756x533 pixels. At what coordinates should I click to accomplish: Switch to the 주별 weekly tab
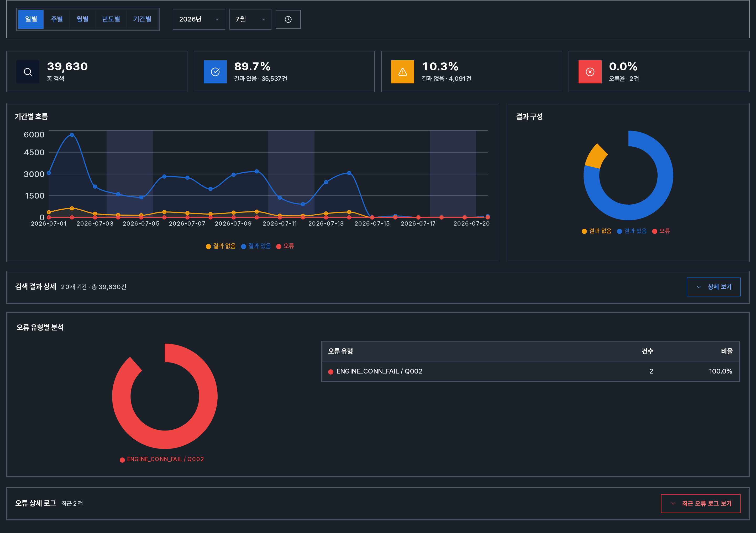pyautogui.click(x=57, y=19)
